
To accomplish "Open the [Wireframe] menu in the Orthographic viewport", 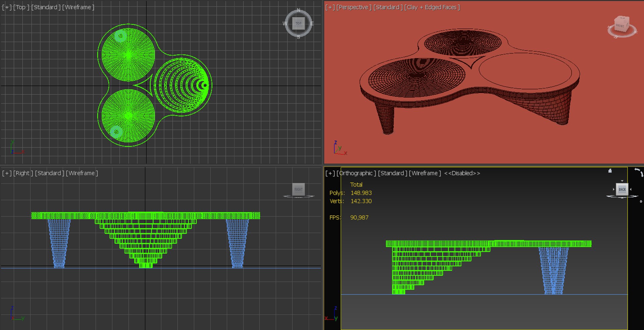I will pyautogui.click(x=425, y=173).
